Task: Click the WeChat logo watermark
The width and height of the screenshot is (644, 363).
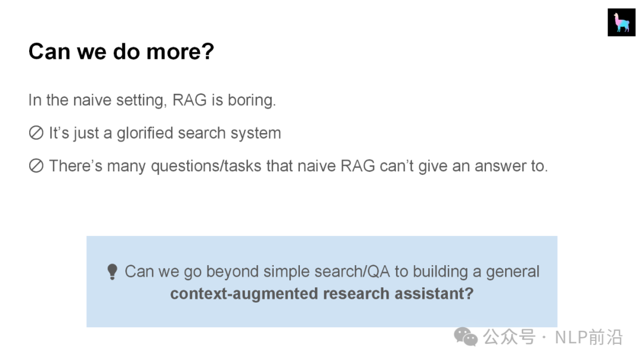Action: pos(466,337)
